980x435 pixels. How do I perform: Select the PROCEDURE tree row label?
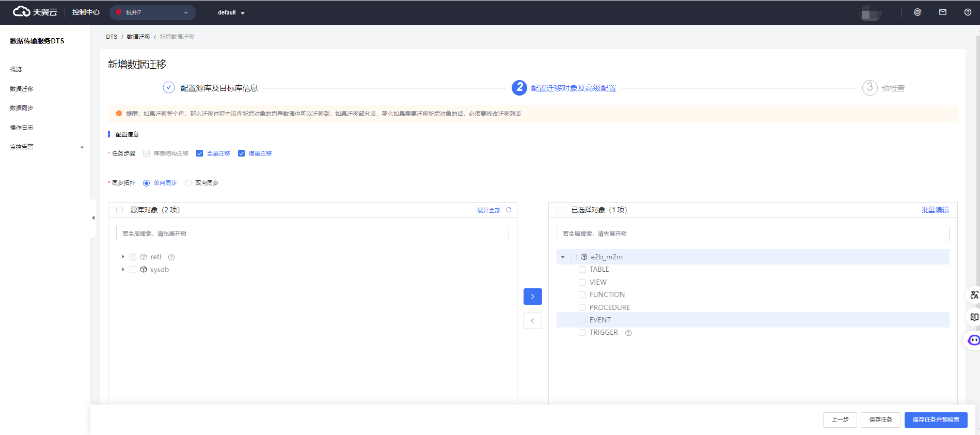point(610,307)
